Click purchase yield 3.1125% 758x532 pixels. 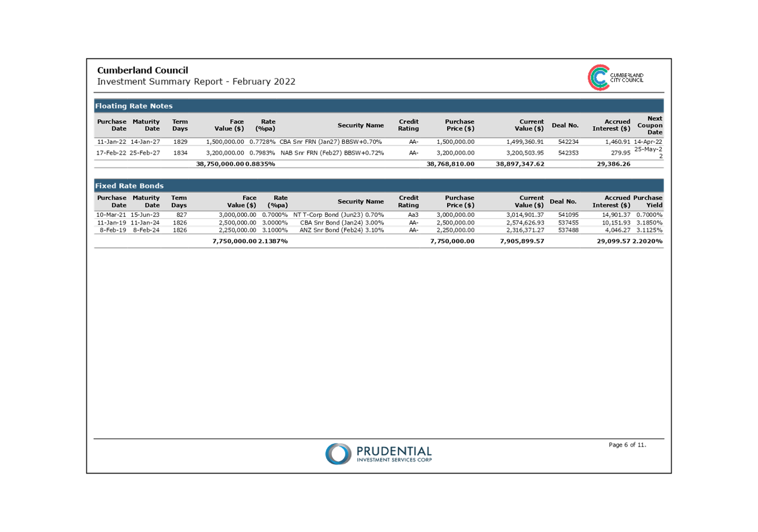pyautogui.click(x=650, y=230)
